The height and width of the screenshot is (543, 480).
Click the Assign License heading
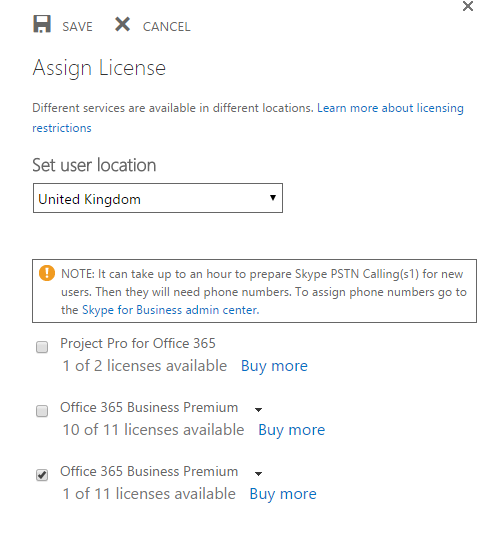pyautogui.click(x=99, y=68)
